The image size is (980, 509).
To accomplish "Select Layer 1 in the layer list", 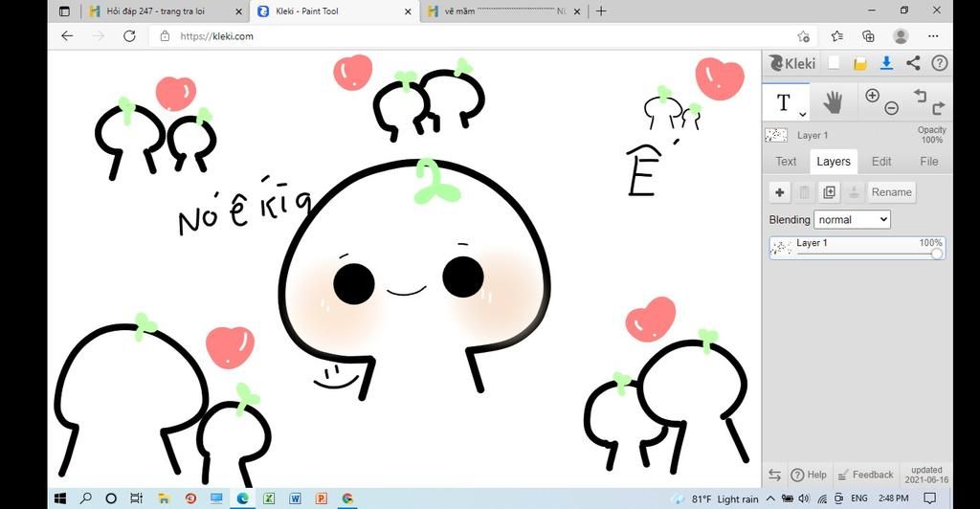I will [857, 247].
